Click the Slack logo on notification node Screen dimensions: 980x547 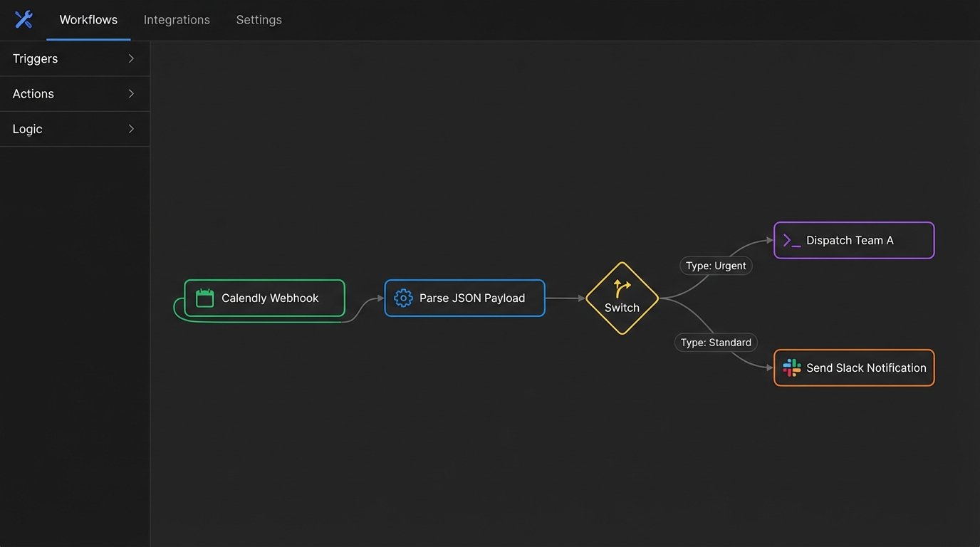[x=791, y=368]
